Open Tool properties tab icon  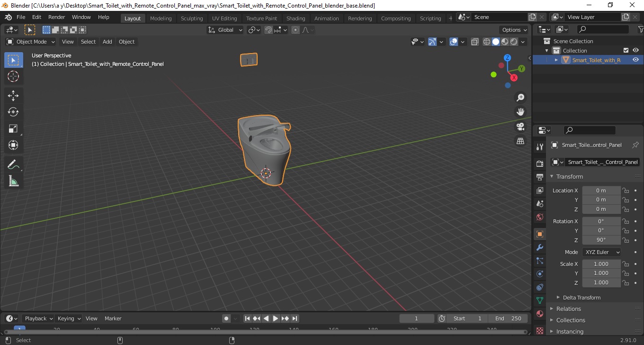540,146
